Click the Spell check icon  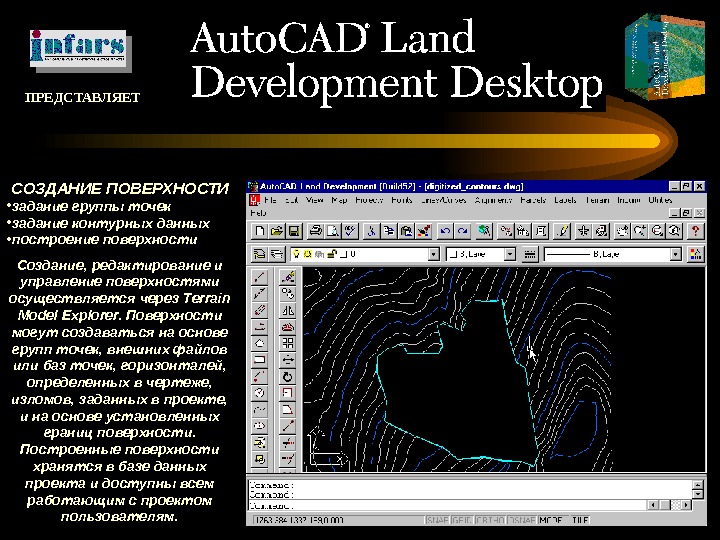pyautogui.click(x=350, y=231)
